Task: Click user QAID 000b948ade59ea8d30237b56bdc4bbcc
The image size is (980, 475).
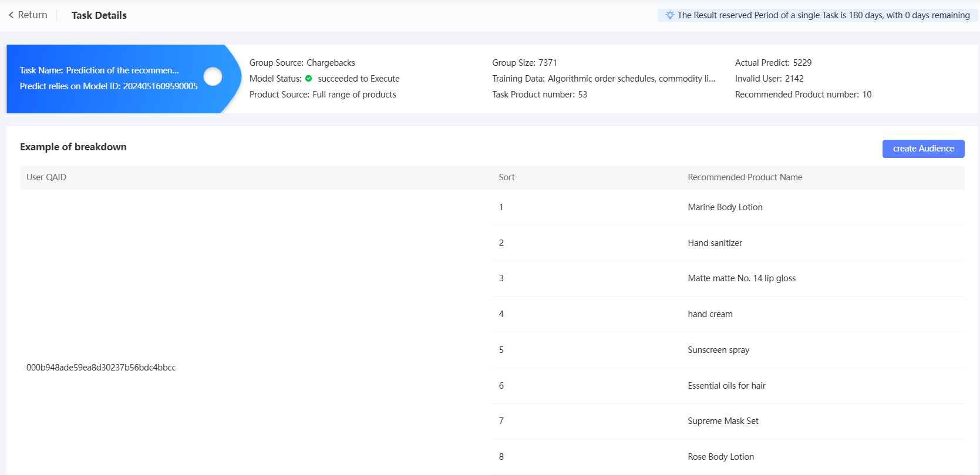Action: 101,368
